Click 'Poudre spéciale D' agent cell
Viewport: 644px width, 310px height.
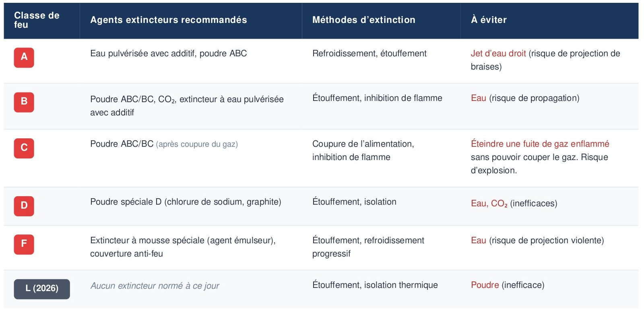[186, 202]
